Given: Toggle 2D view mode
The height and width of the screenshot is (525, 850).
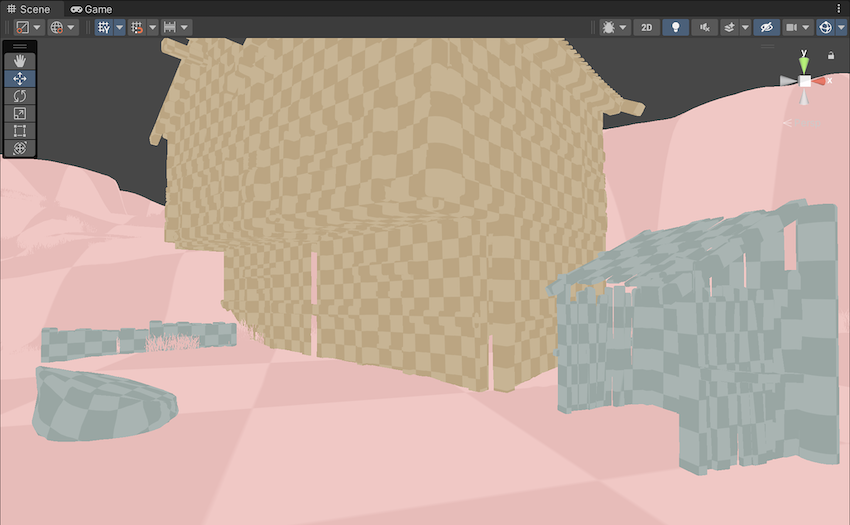Looking at the screenshot, I should pyautogui.click(x=647, y=27).
